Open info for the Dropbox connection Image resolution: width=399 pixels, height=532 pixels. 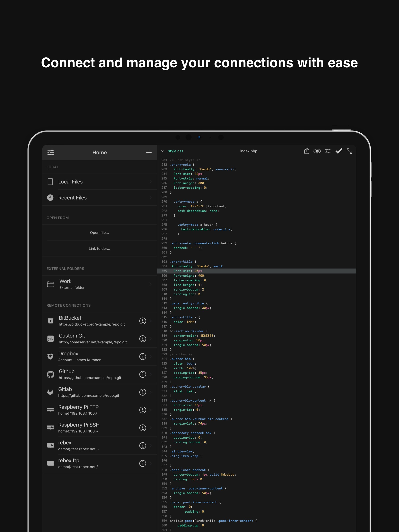click(143, 356)
